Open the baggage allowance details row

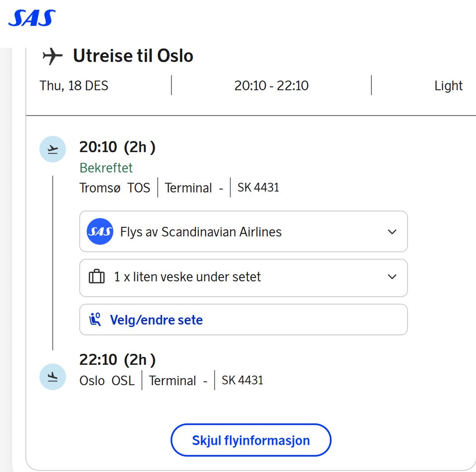tap(243, 276)
